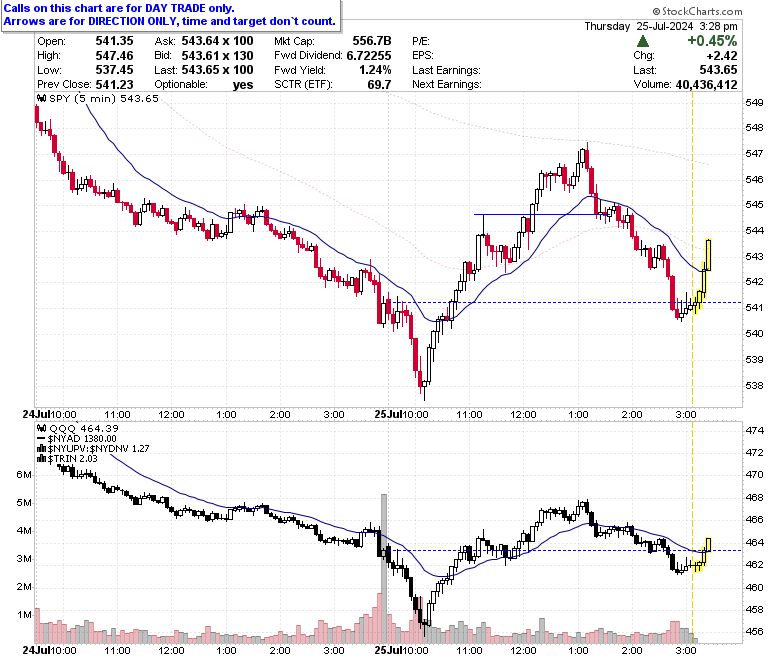The height and width of the screenshot is (659, 780).
Task: Click the dashed blue horizontal line on QQQ chart
Action: [x=565, y=550]
